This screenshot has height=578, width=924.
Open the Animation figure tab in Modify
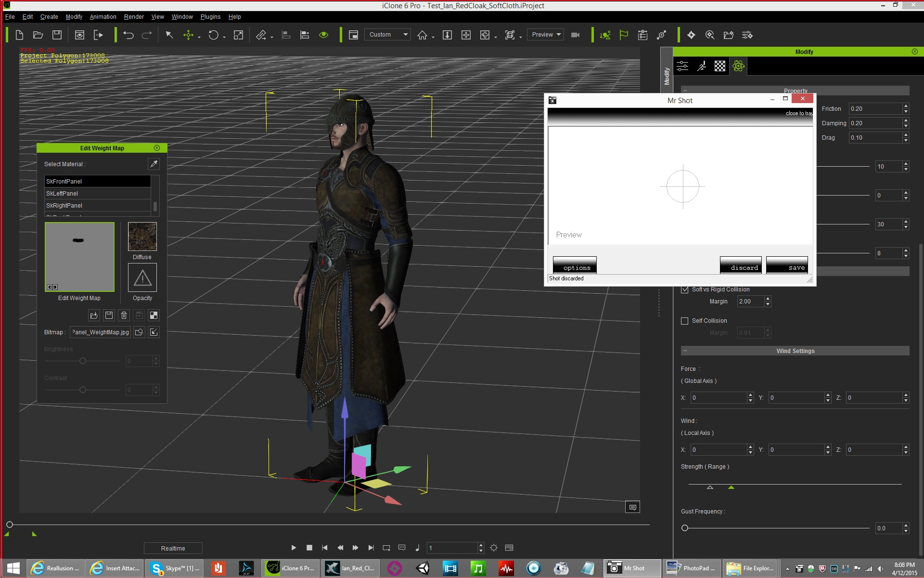[702, 66]
